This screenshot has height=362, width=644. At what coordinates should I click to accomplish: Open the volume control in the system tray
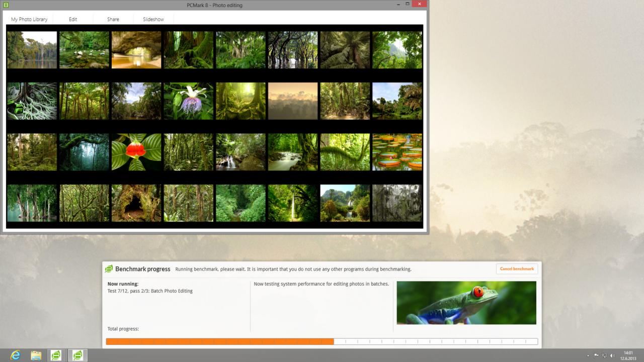point(613,355)
